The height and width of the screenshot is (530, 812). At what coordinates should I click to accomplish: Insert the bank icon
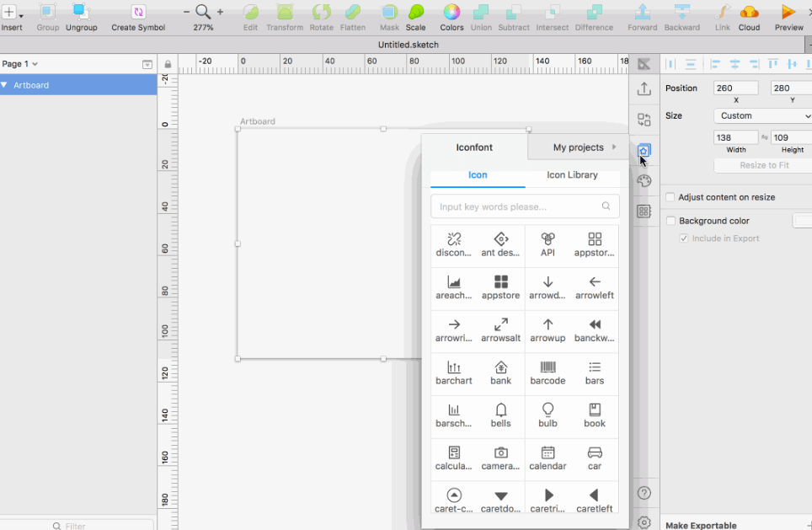point(501,373)
